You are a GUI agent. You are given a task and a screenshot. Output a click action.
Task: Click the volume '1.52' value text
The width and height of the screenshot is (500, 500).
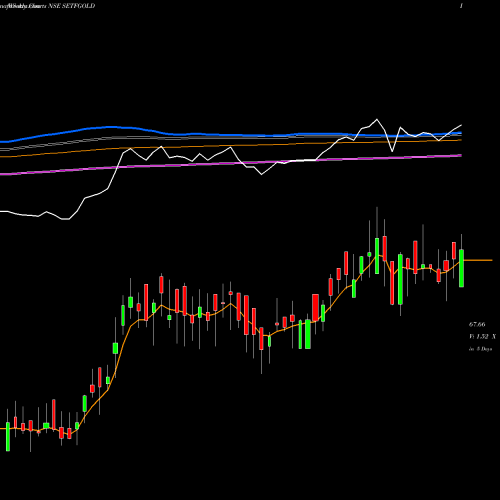click(482, 337)
